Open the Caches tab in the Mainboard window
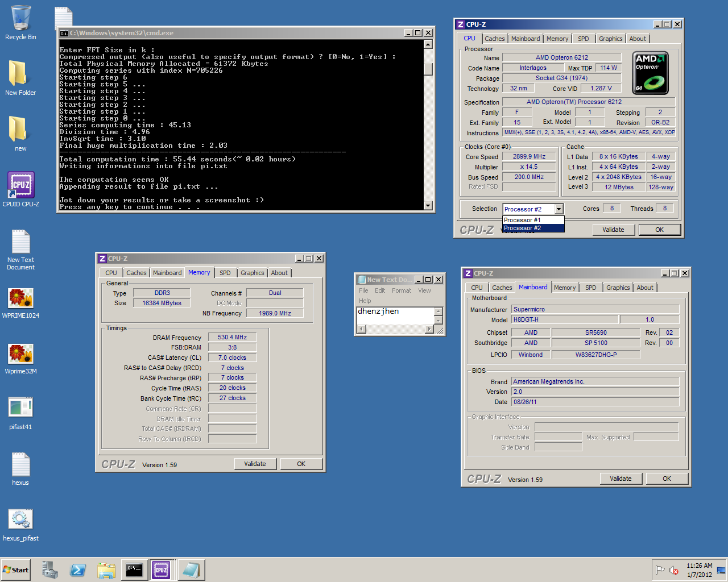This screenshot has width=728, height=582. tap(502, 288)
